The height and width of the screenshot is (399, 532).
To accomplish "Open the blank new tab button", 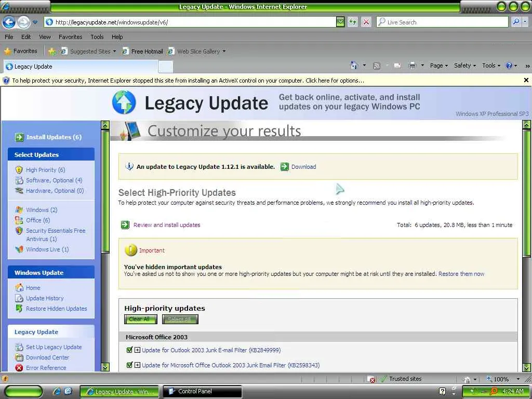I will pyautogui.click(x=166, y=67).
